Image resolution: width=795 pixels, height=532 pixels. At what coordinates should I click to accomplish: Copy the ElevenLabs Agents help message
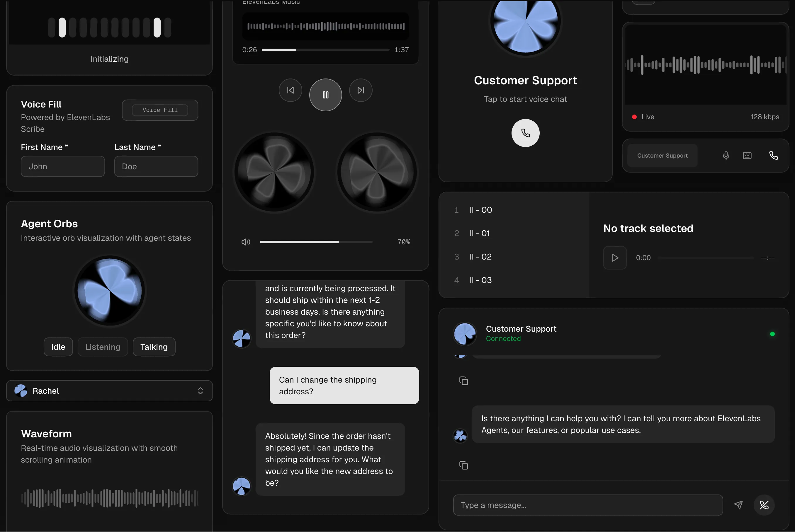pos(463,465)
